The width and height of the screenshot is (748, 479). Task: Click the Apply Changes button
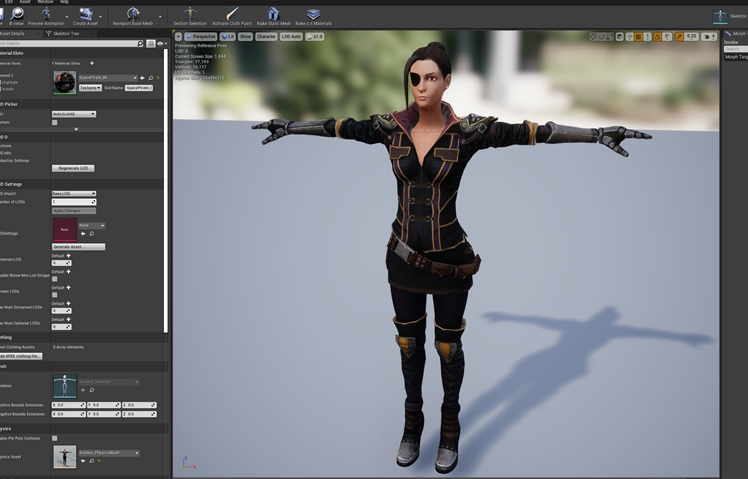[74, 211]
